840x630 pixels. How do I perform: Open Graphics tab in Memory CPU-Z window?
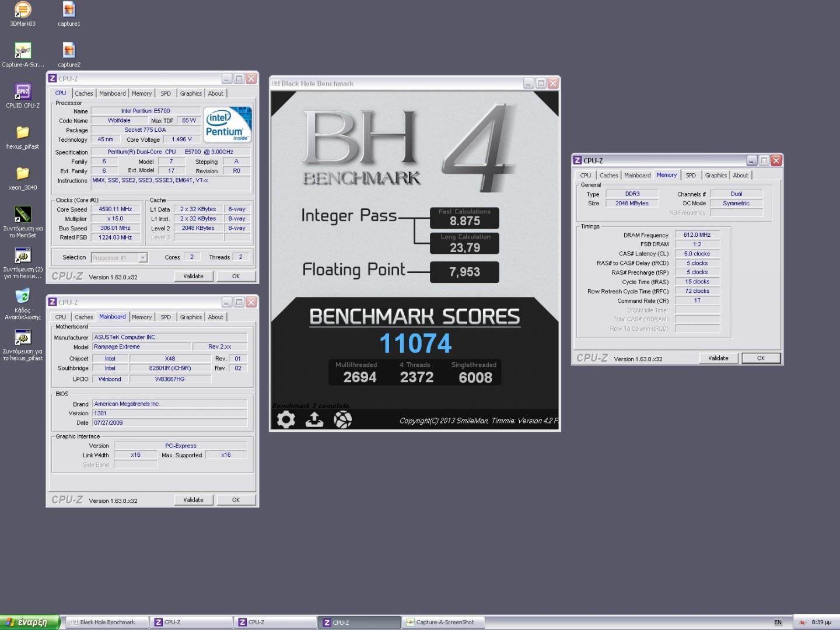point(716,175)
